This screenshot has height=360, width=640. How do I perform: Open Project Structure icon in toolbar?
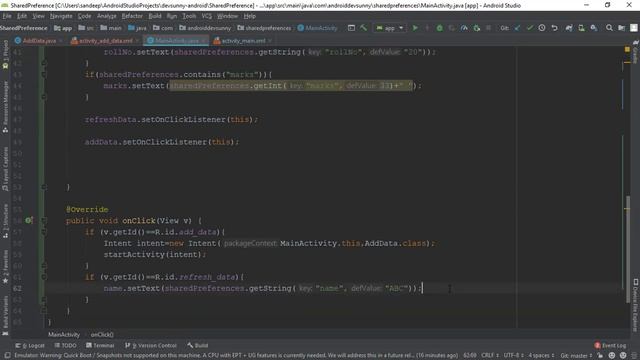coord(621,28)
